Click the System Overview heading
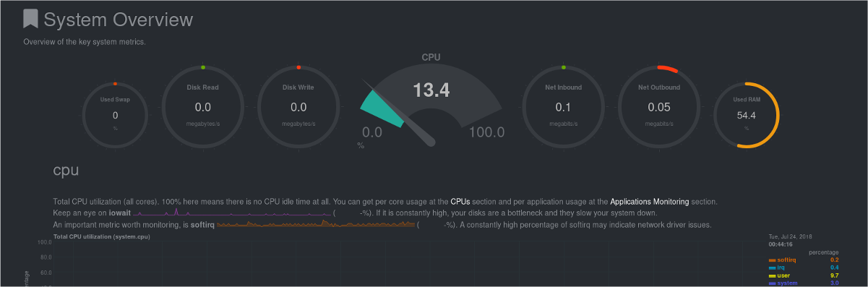Viewport: 868px width, 287px height. 119,20
